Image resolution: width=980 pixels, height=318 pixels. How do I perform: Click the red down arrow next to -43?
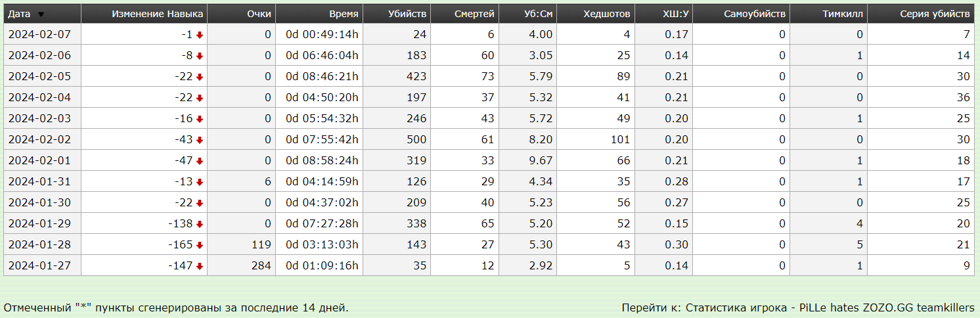(x=200, y=140)
